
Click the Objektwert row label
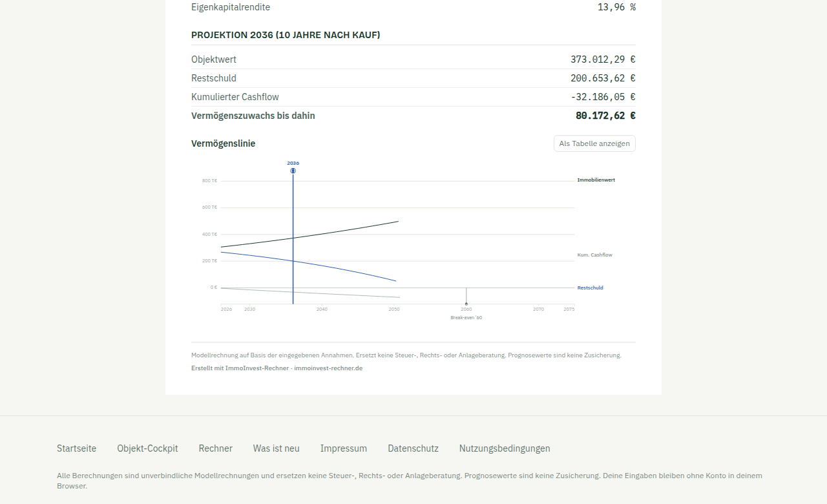click(214, 59)
